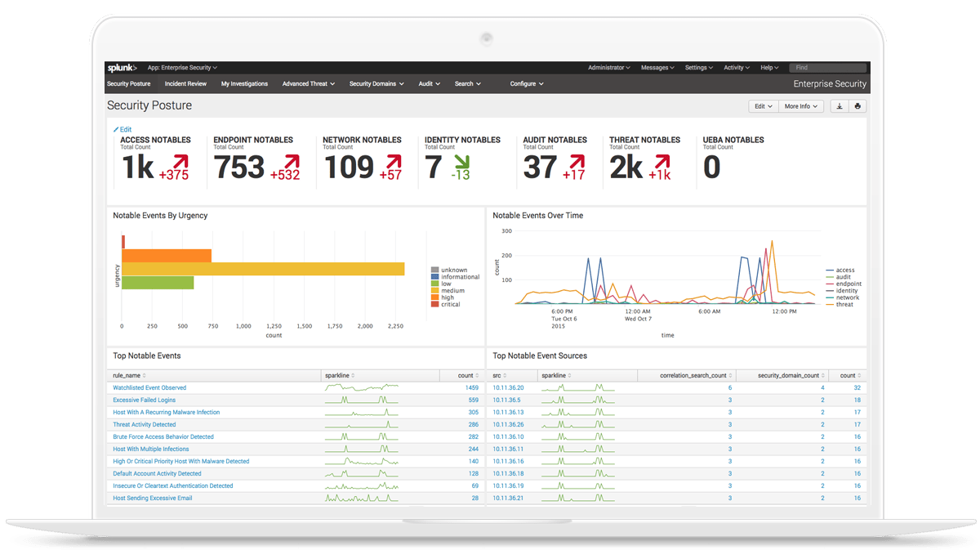The image size is (980, 559).
Task: Click the long yellow medium urgency bar
Action: point(263,269)
